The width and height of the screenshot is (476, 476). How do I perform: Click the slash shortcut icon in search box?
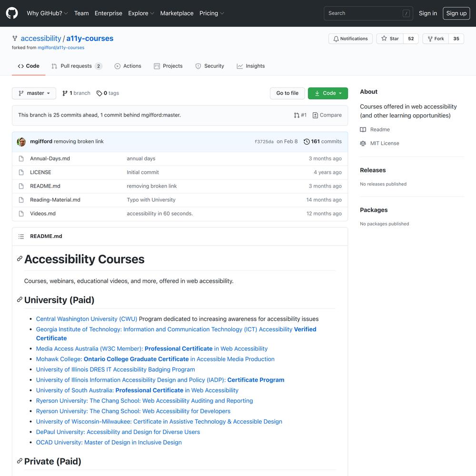406,13
